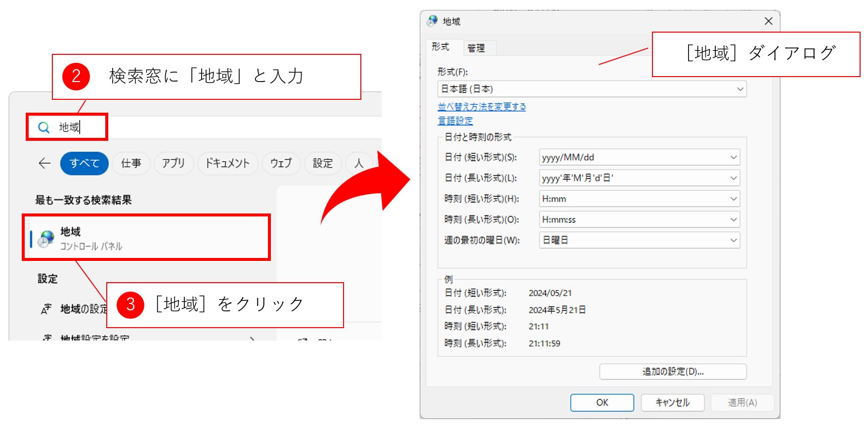This screenshot has height=424, width=868.
Task: Select the アプリ search filter
Action: [x=173, y=163]
